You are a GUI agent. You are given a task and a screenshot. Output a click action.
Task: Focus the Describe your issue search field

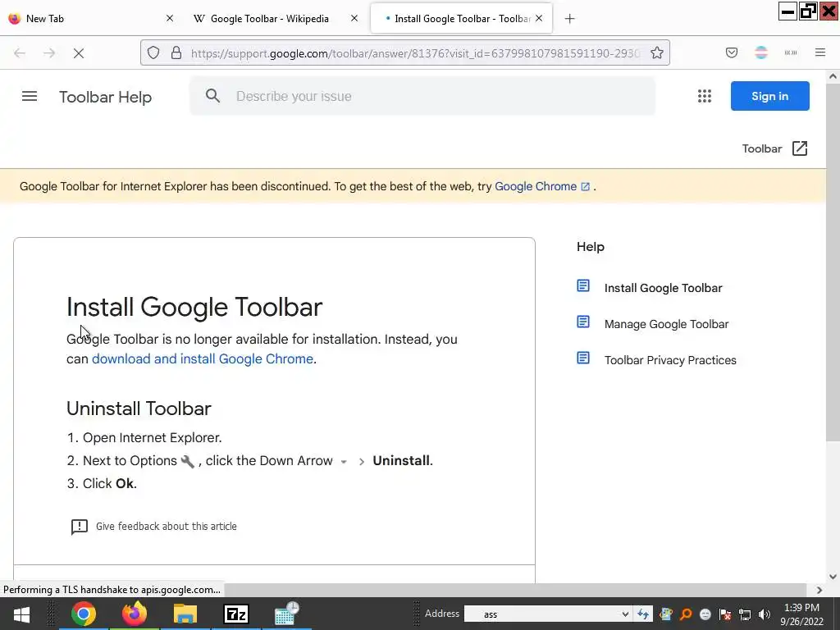click(422, 96)
